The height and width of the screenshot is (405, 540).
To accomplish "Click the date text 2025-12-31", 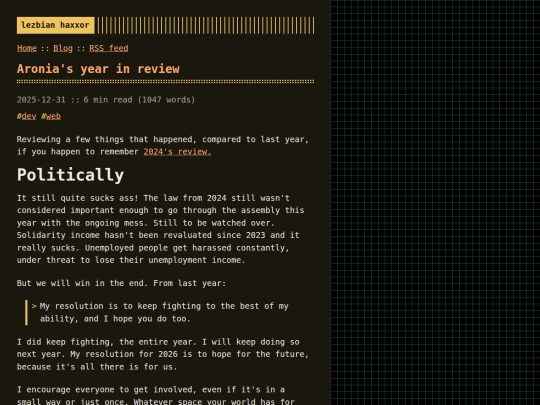I will pyautogui.click(x=41, y=100).
